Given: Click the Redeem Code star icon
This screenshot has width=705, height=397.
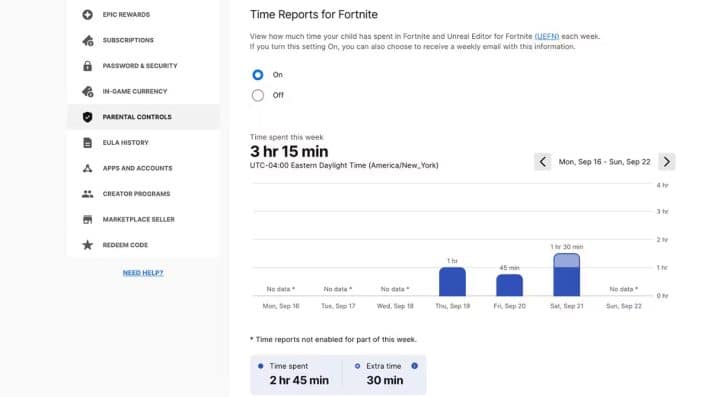Looking at the screenshot, I should click(x=87, y=245).
